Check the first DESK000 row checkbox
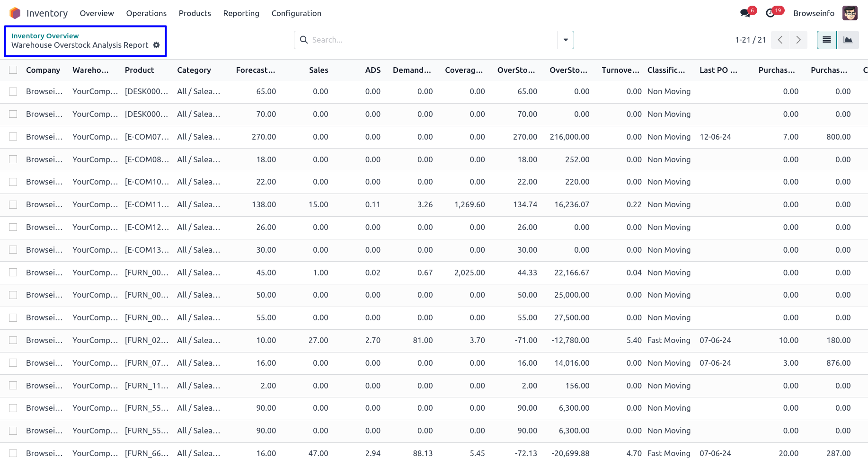Viewport: 868px width, 458px height. (x=13, y=91)
